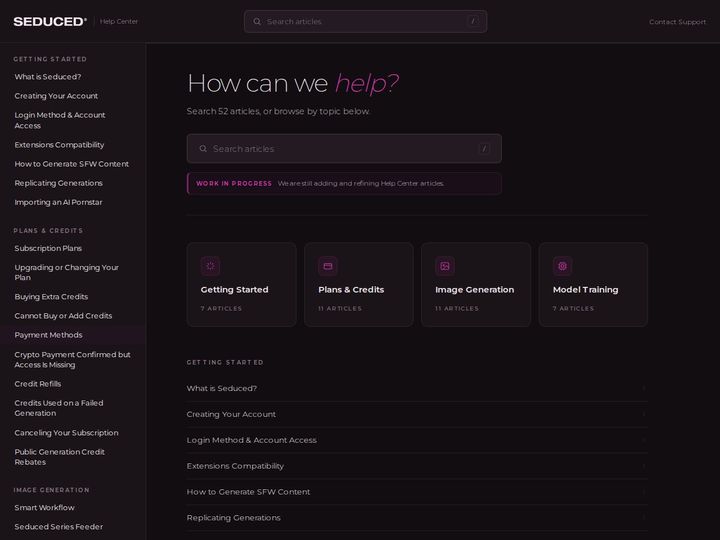Click the Plans & Credits card icon
Screen dimensions: 720x540
[x=328, y=266]
